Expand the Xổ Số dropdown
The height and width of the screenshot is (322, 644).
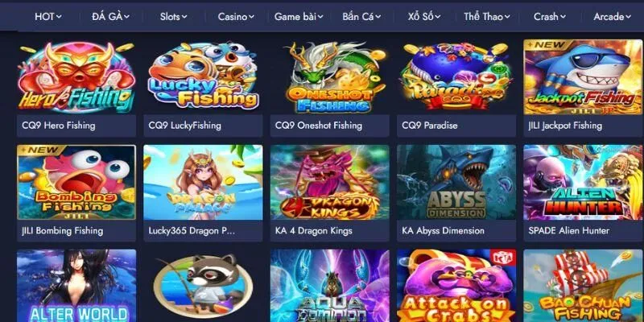(424, 17)
